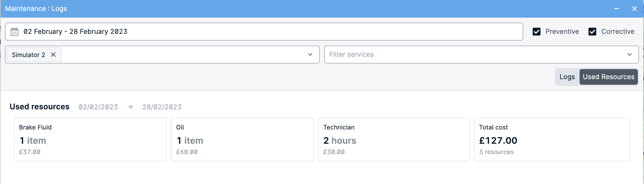Click the end date 28/02/2023 text
This screenshot has height=184, width=644.
[x=162, y=107]
